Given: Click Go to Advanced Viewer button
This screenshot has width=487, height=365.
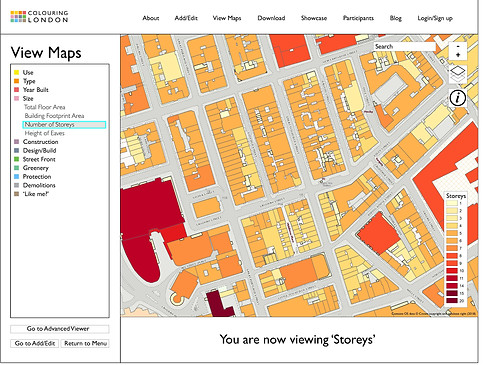Looking at the screenshot, I should [x=60, y=329].
